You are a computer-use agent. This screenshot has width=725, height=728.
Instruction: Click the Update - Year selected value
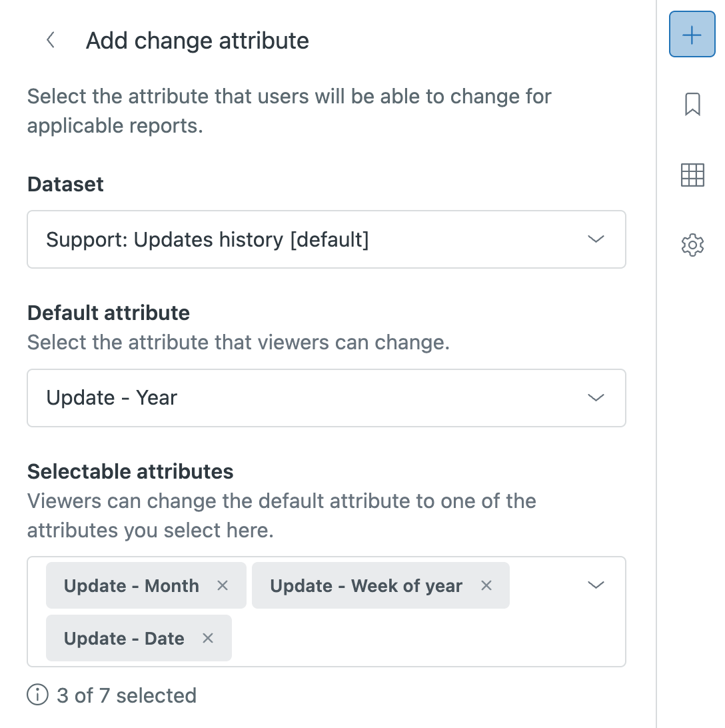[x=112, y=398]
